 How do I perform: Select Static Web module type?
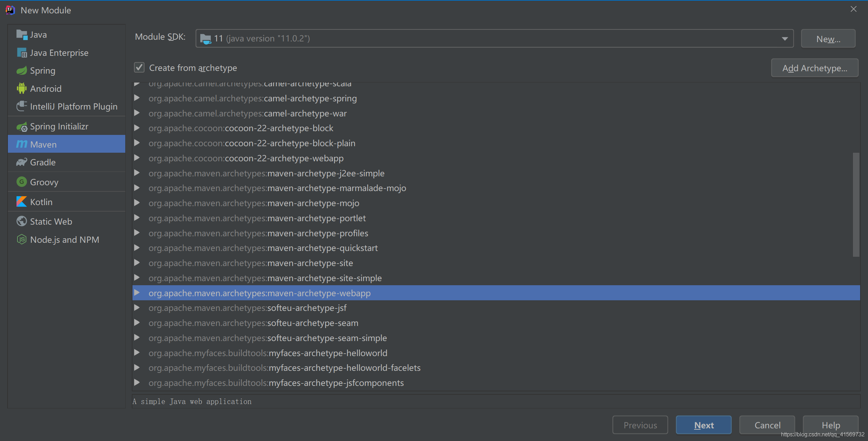67,221
